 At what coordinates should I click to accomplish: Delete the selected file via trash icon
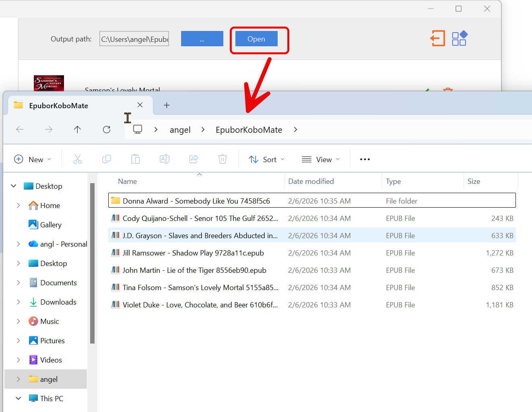click(223, 159)
